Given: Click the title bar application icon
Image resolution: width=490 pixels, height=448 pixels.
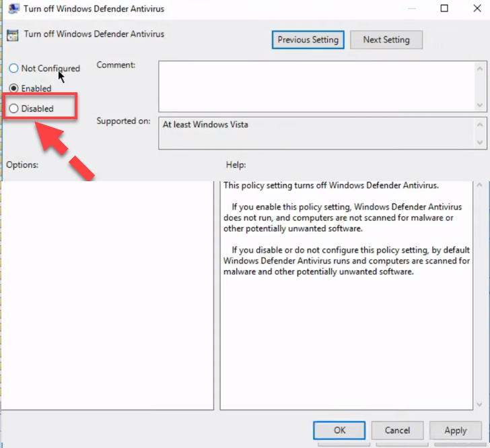Looking at the screenshot, I should pyautogui.click(x=13, y=9).
